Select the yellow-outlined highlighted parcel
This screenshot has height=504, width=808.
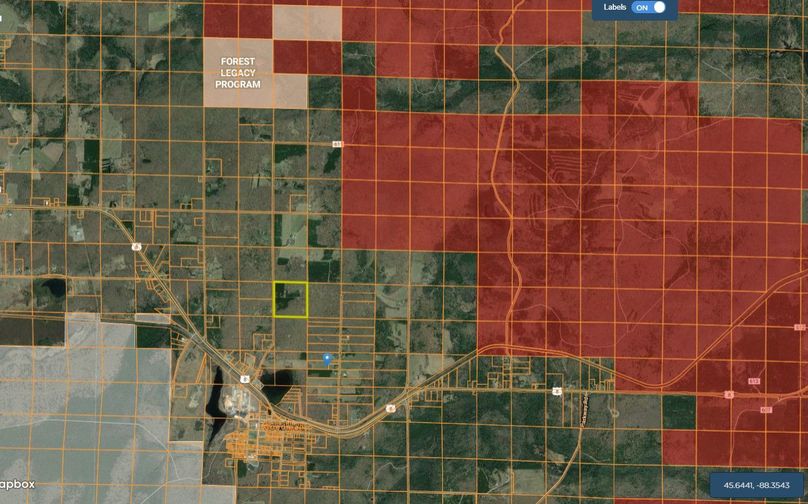291,300
